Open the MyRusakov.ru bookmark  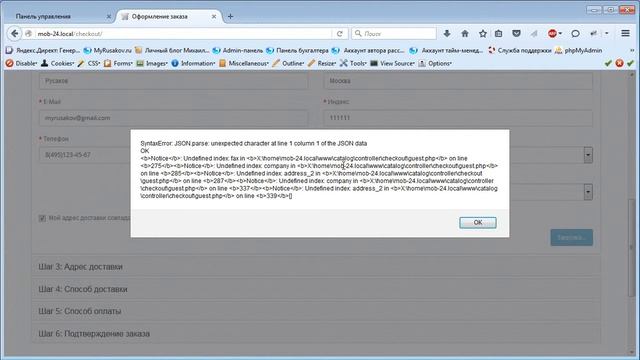(108, 50)
